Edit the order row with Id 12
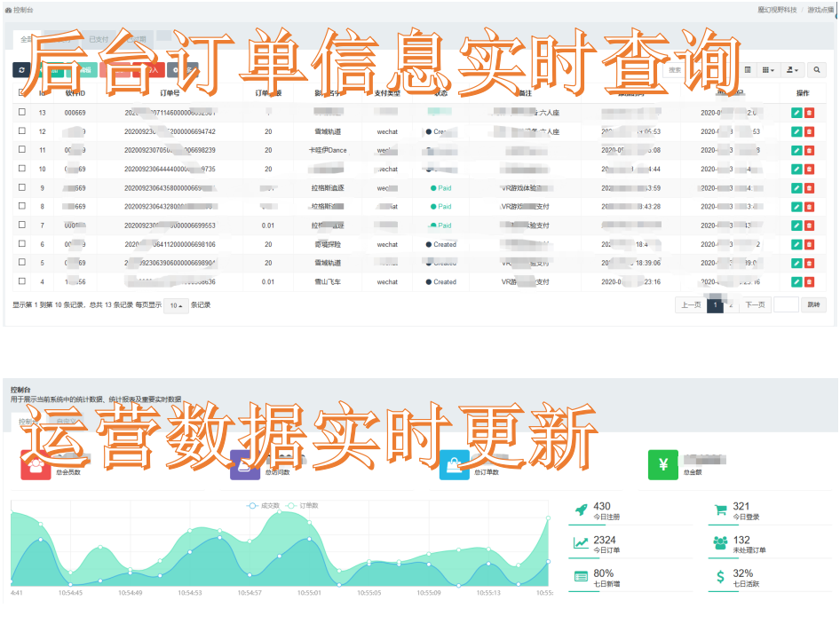This screenshot has width=840, height=640. [796, 131]
